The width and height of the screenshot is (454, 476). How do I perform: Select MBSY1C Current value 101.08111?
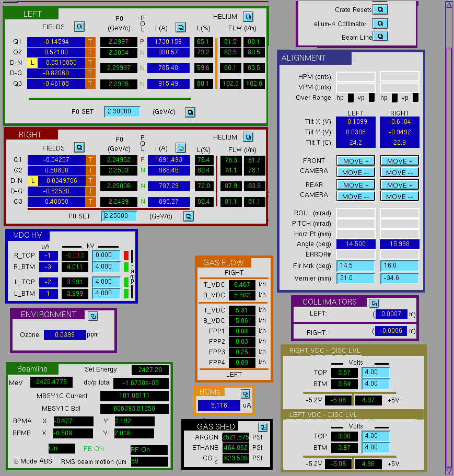[x=134, y=396]
